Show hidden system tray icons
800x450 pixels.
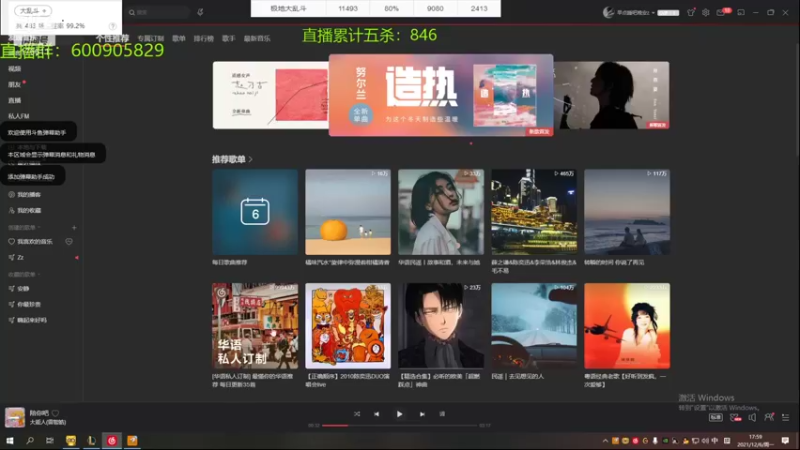click(605, 441)
